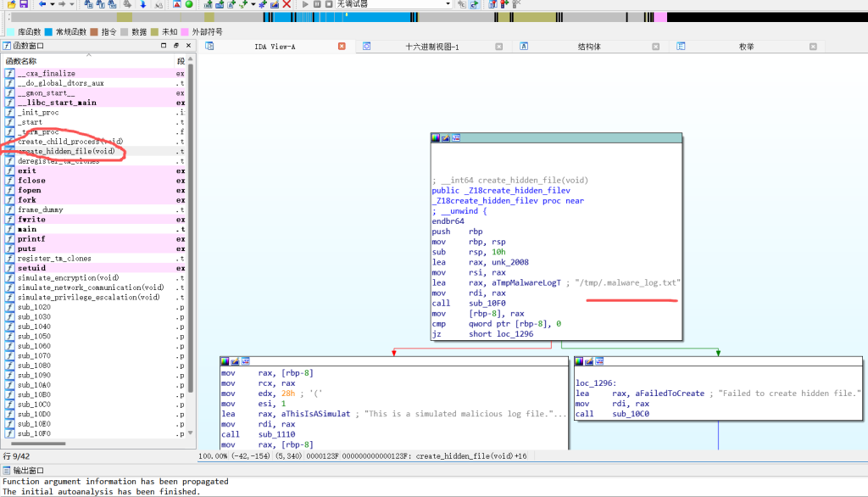This screenshot has height=497, width=868.
Task: Click the save database floppy icon
Action: click(23, 4)
